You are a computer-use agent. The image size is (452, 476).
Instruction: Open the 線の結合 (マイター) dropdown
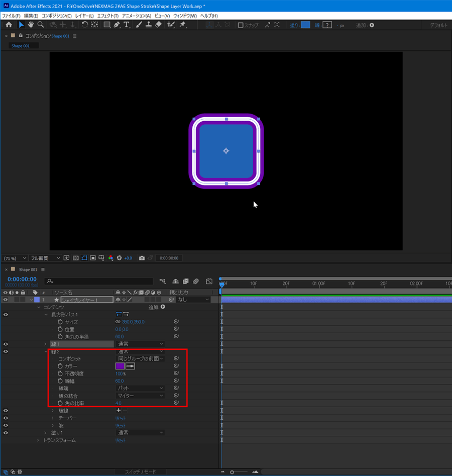[140, 396]
